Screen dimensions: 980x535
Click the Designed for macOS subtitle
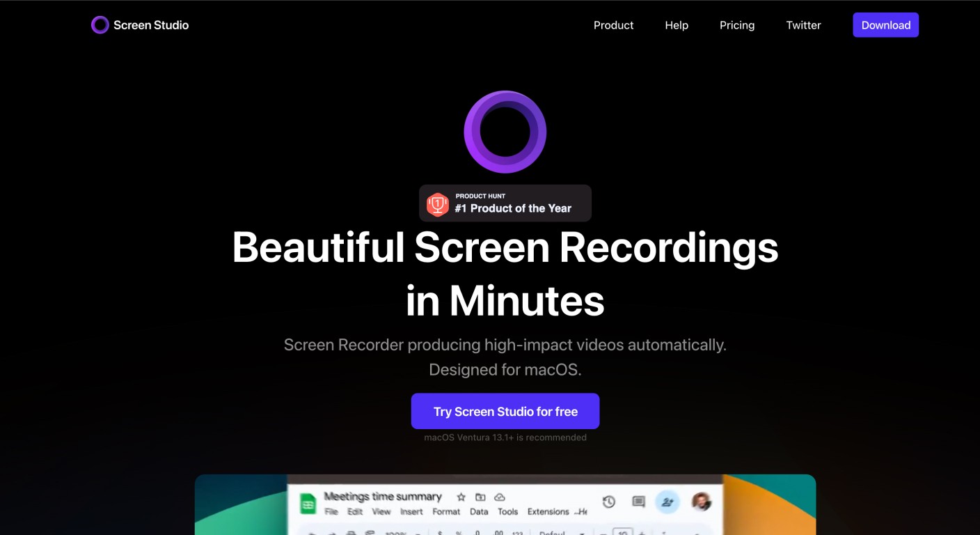point(505,370)
